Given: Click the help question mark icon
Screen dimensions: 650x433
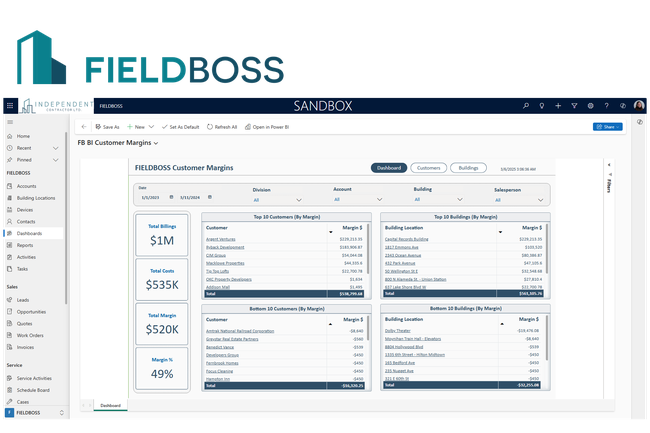Looking at the screenshot, I should coord(606,106).
